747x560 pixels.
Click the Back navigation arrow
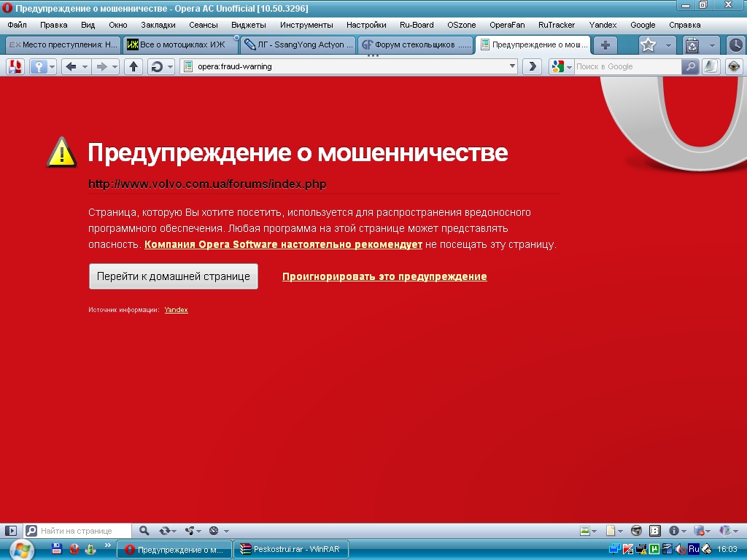point(71,67)
